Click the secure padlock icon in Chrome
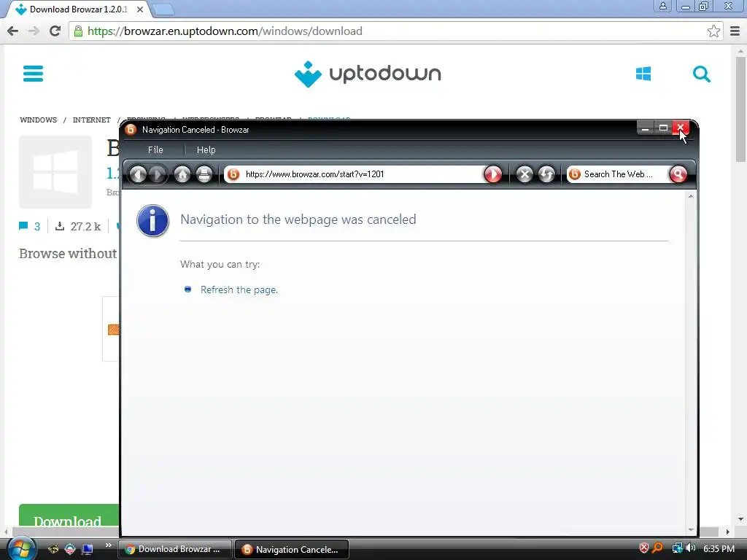Image resolution: width=747 pixels, height=560 pixels. pyautogui.click(x=78, y=31)
